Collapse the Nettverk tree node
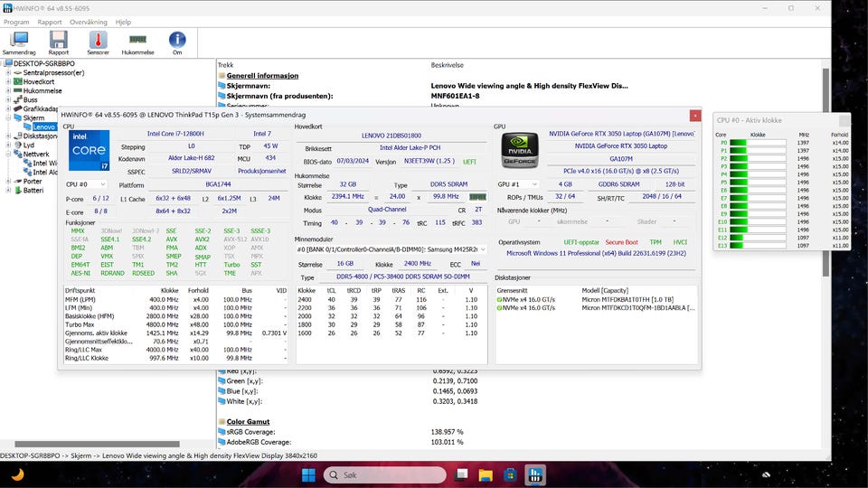 [x=8, y=154]
